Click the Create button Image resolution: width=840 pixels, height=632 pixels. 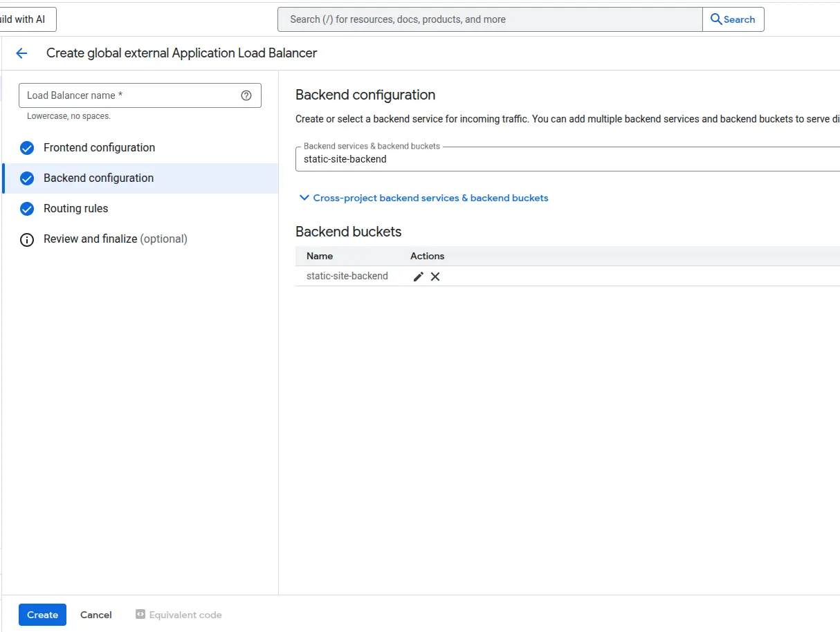[x=42, y=614]
